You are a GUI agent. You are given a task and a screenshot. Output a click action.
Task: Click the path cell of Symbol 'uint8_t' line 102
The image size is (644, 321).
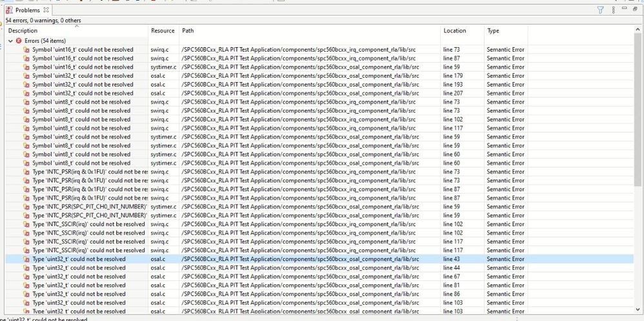pos(310,119)
